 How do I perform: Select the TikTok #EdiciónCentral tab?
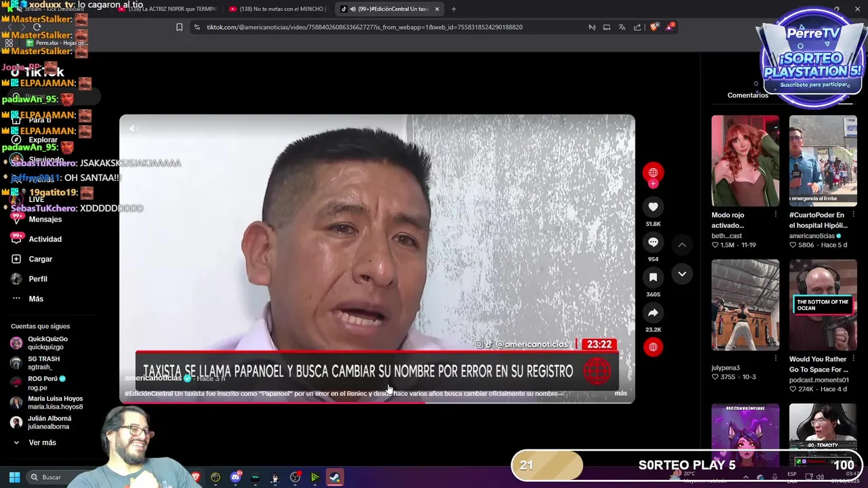point(389,9)
